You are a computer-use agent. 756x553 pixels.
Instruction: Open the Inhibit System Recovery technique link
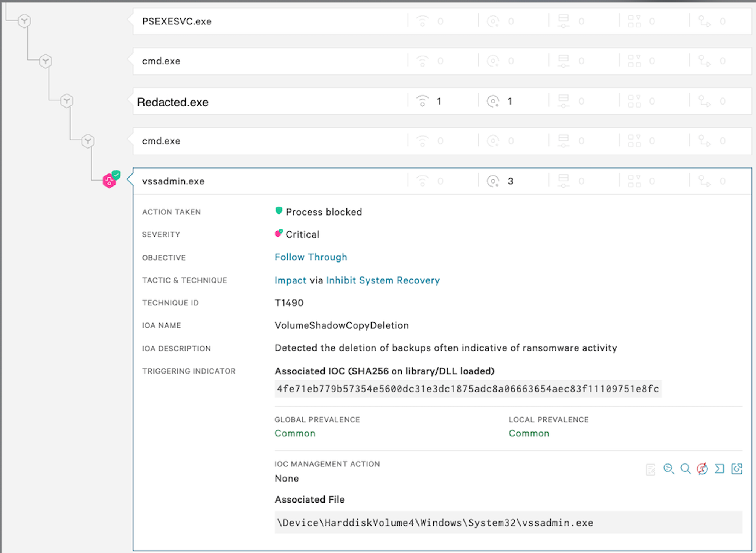[x=383, y=281]
